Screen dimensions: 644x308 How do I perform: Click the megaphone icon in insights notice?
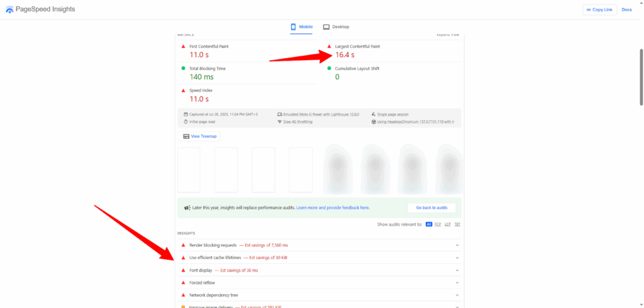click(x=187, y=208)
